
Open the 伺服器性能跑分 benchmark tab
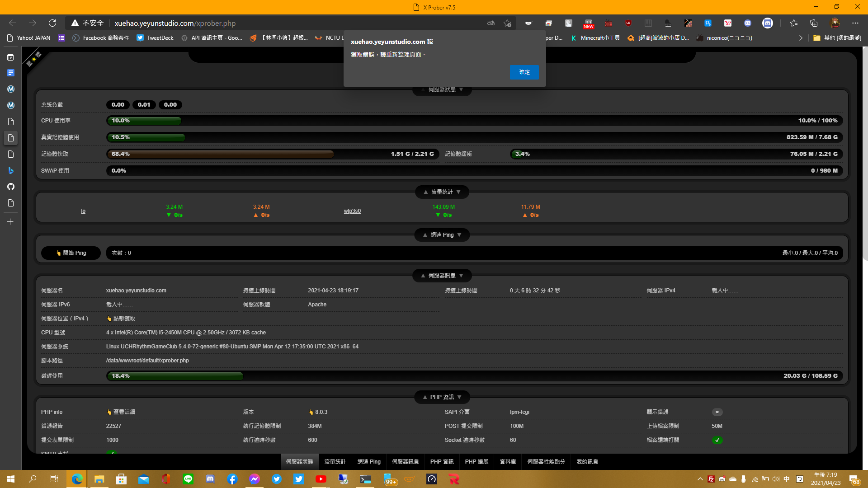click(546, 461)
